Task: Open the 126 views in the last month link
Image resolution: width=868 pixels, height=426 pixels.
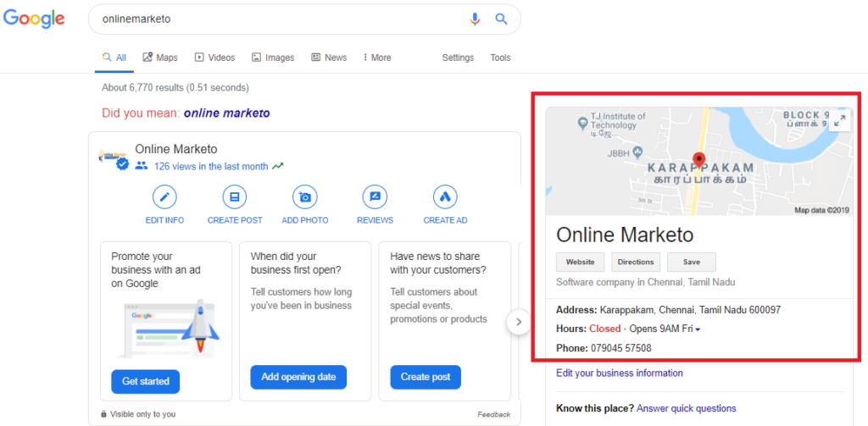Action: point(211,166)
